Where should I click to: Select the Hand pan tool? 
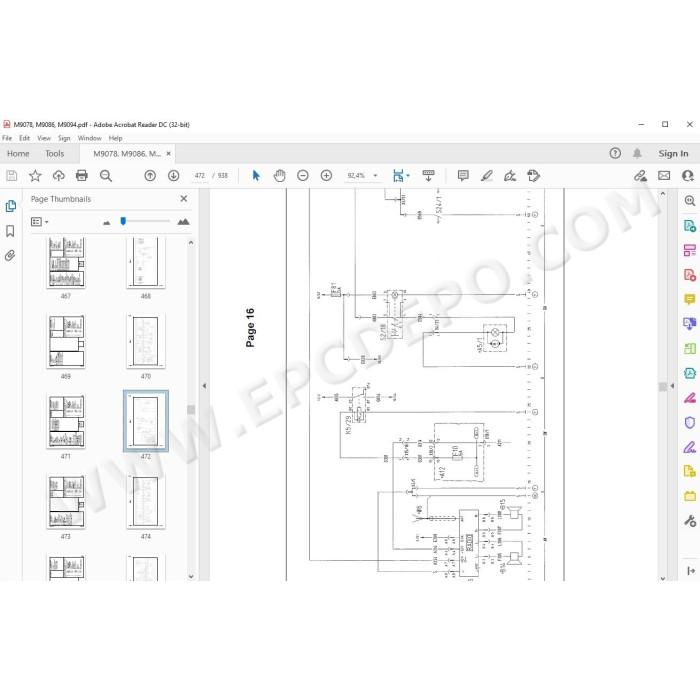(279, 176)
